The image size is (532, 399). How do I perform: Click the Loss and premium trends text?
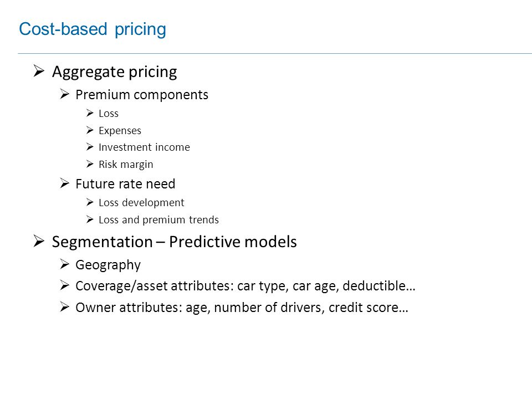coord(159,220)
